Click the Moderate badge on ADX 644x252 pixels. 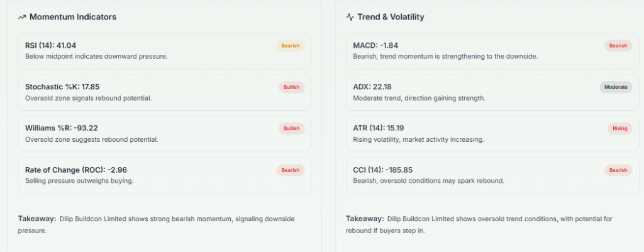point(616,87)
